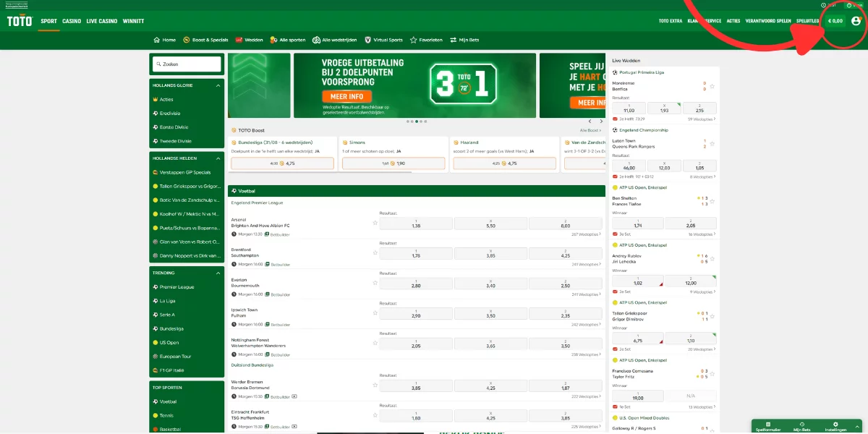Image resolution: width=868 pixels, height=434 pixels.
Task: Show next banner with carousel right arrow
Action: pyautogui.click(x=600, y=122)
